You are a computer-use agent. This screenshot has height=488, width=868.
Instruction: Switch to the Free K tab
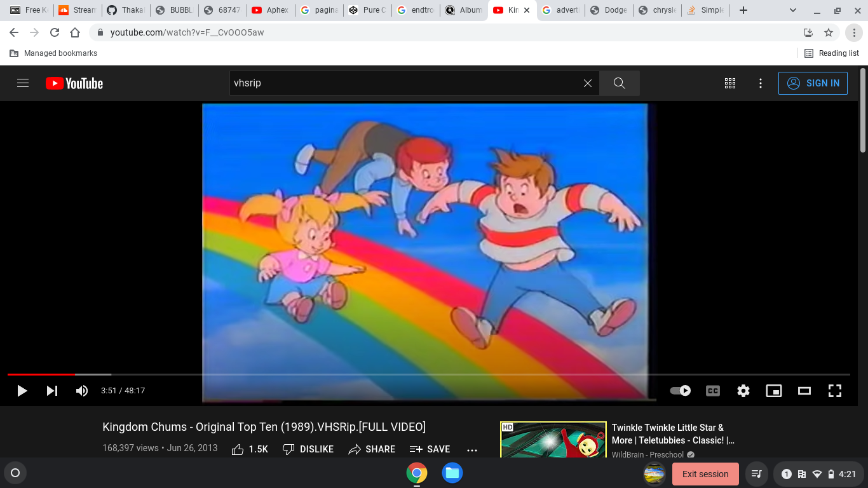(29, 10)
